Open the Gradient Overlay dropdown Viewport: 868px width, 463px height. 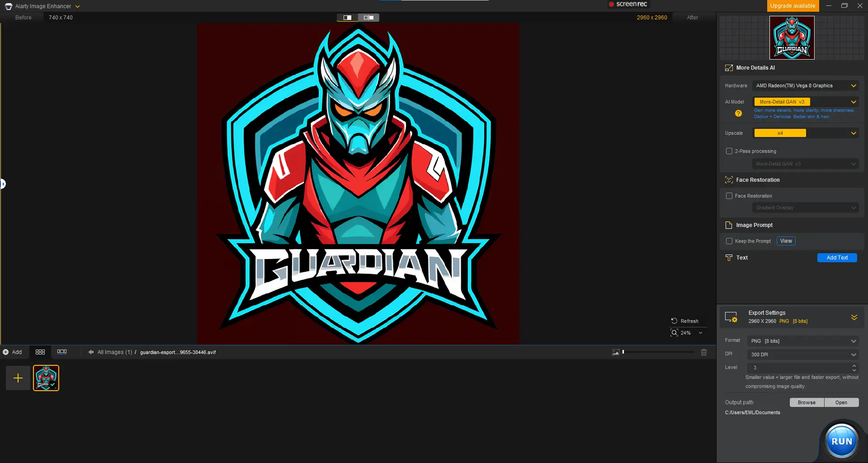point(806,208)
